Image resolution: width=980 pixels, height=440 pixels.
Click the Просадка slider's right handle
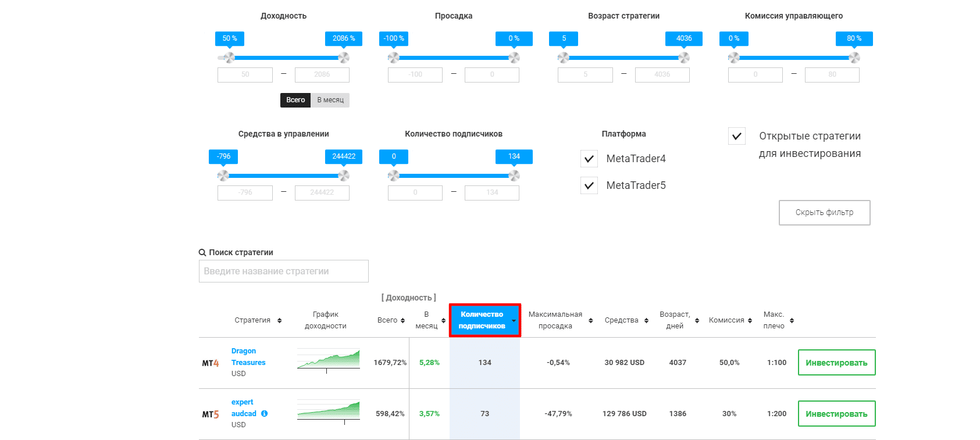coord(514,58)
